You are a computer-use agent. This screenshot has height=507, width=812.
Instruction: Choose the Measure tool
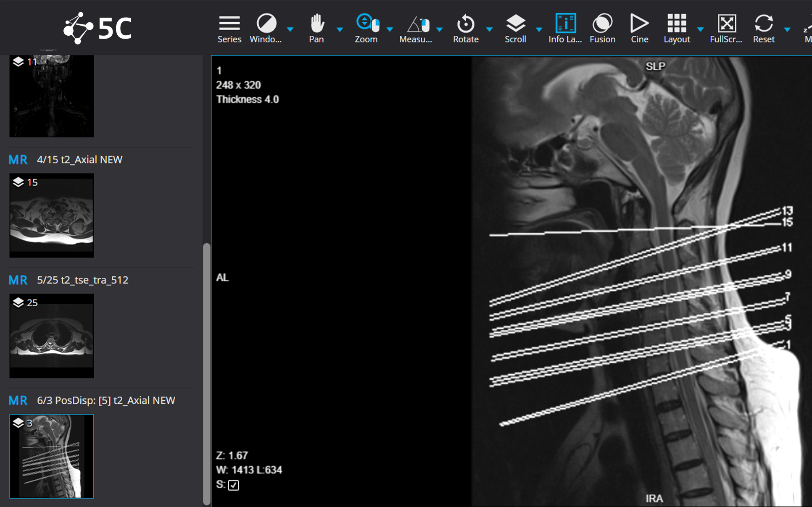(416, 29)
